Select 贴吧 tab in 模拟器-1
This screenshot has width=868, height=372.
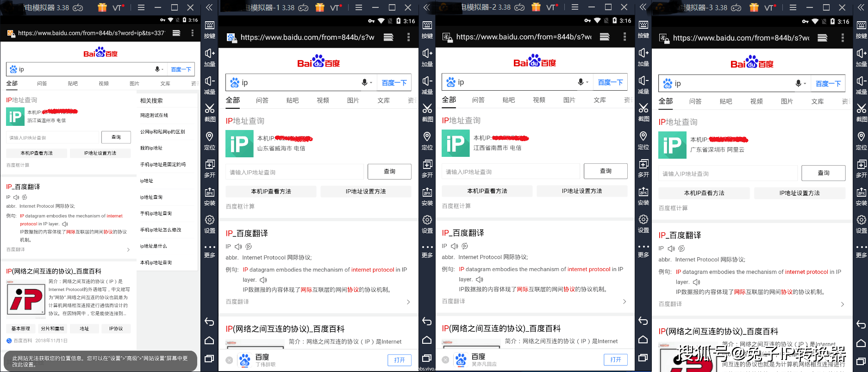[x=293, y=100]
